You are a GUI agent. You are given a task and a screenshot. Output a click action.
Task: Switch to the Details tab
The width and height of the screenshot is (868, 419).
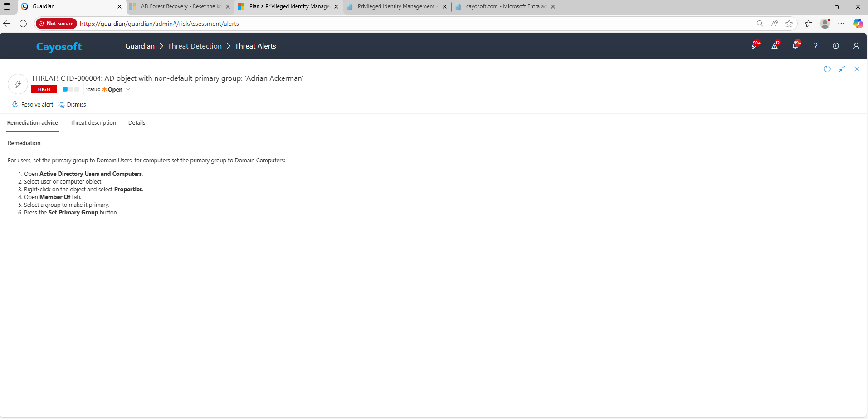(x=137, y=123)
